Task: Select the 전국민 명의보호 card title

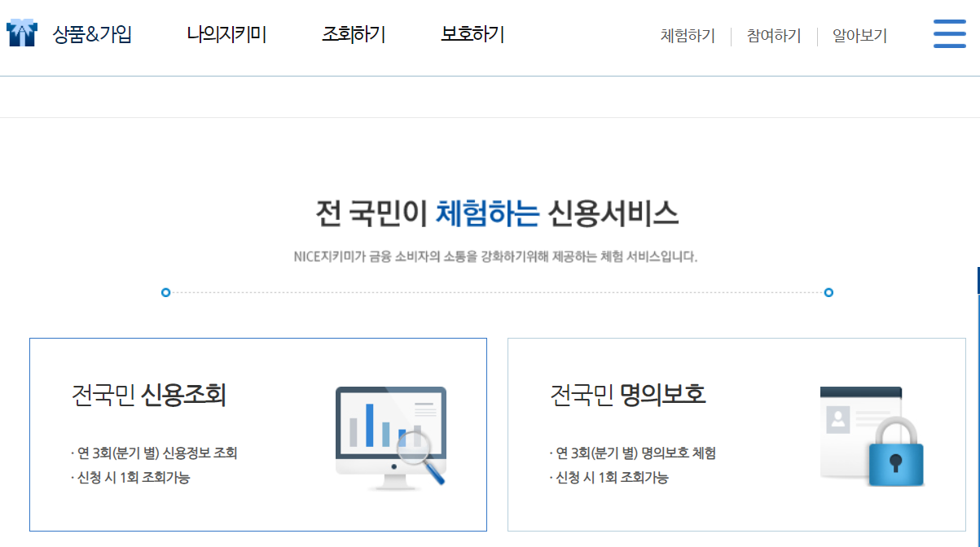Action: [627, 396]
